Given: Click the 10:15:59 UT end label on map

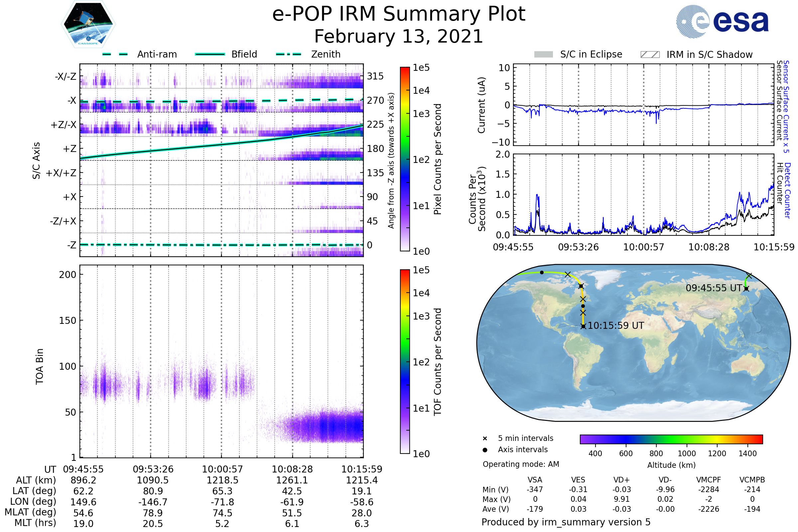Looking at the screenshot, I should (x=616, y=326).
